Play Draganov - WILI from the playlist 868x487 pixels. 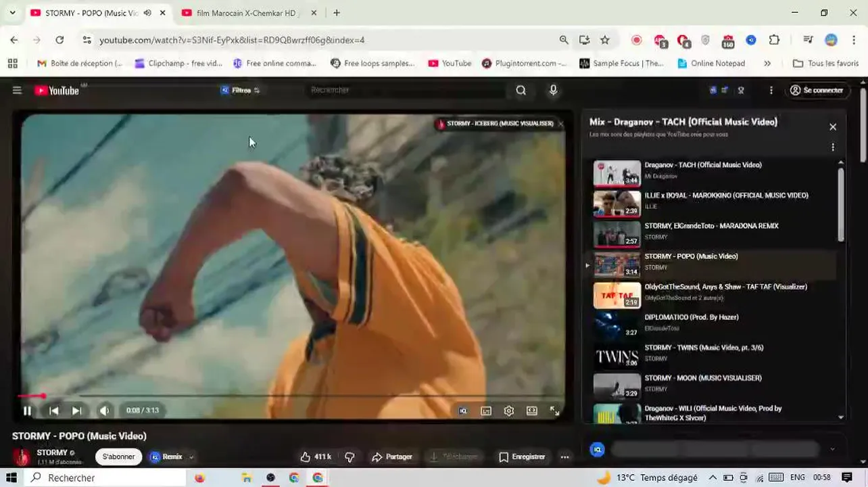(x=713, y=413)
